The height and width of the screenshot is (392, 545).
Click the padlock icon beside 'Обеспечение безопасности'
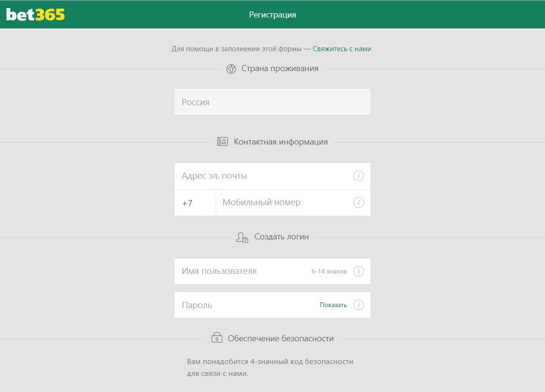pyautogui.click(x=217, y=337)
